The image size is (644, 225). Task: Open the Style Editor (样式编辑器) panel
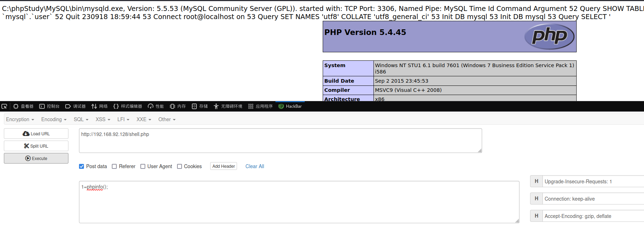click(x=128, y=106)
